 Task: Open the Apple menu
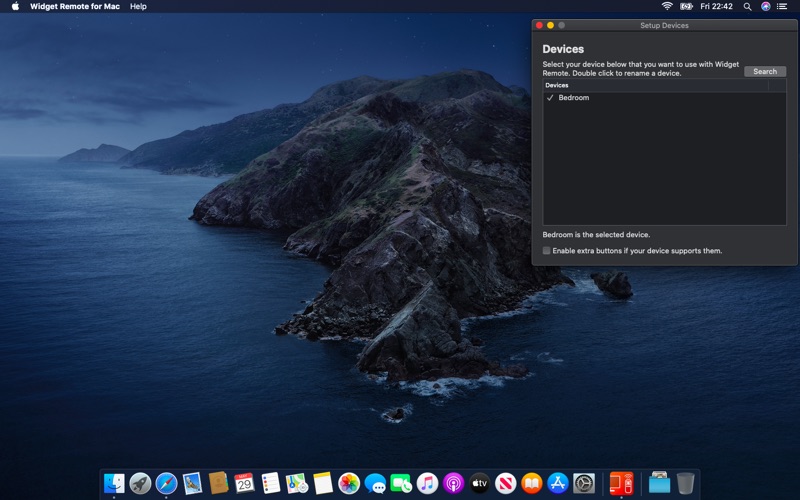click(x=15, y=6)
